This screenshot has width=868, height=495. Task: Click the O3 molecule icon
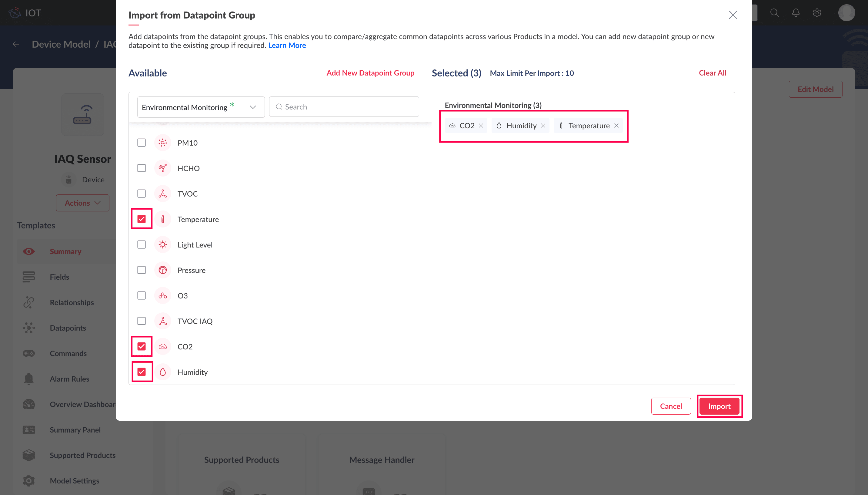coord(163,295)
